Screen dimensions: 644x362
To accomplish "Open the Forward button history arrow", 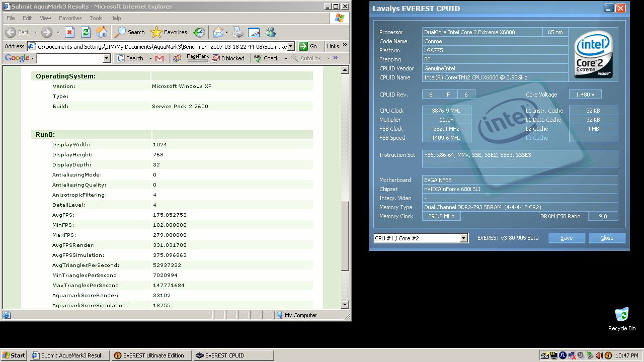I will [x=57, y=32].
